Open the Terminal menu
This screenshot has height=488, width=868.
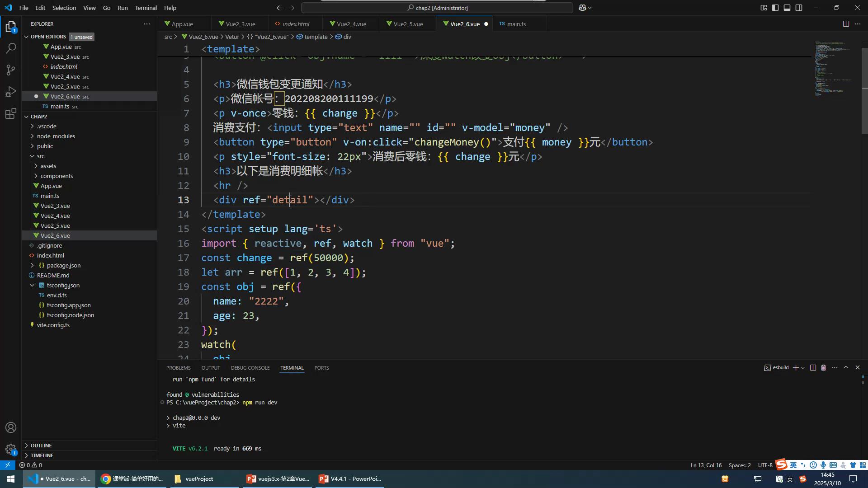pyautogui.click(x=146, y=8)
